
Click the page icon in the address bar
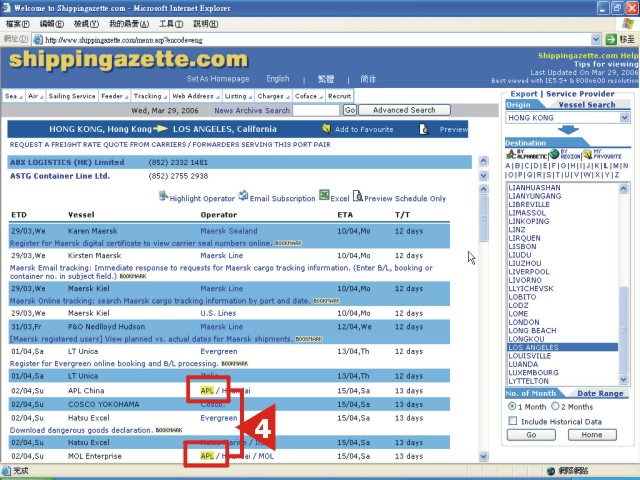(x=38, y=40)
